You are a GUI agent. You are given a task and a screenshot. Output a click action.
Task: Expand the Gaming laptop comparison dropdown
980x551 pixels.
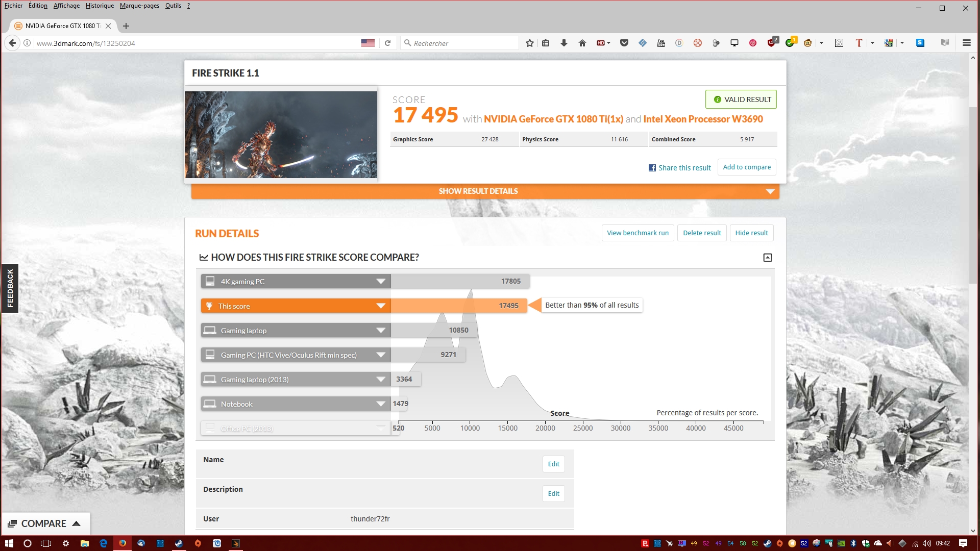pyautogui.click(x=381, y=331)
